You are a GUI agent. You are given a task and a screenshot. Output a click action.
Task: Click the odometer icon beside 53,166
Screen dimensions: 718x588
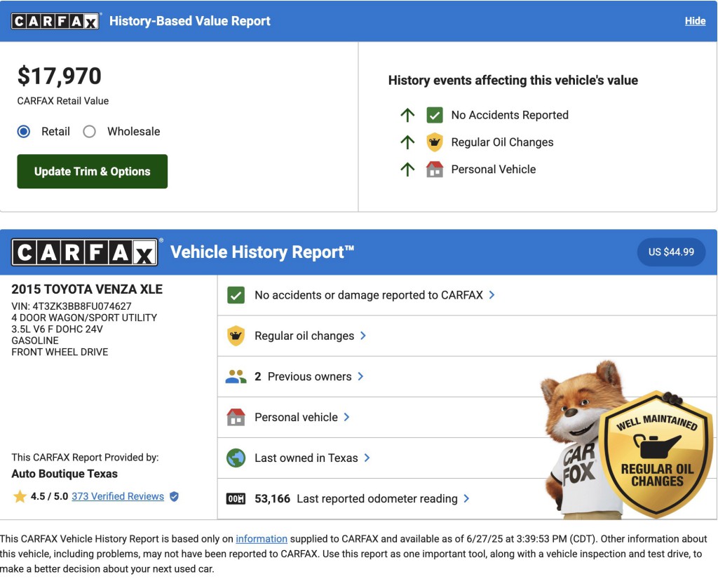pyautogui.click(x=236, y=499)
